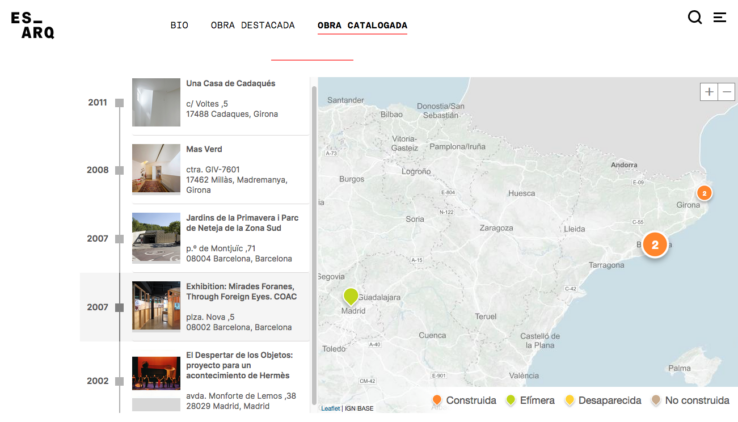738x422 pixels.
Task: Click the Jardins de la Primavera thumbnail
Action: [156, 237]
